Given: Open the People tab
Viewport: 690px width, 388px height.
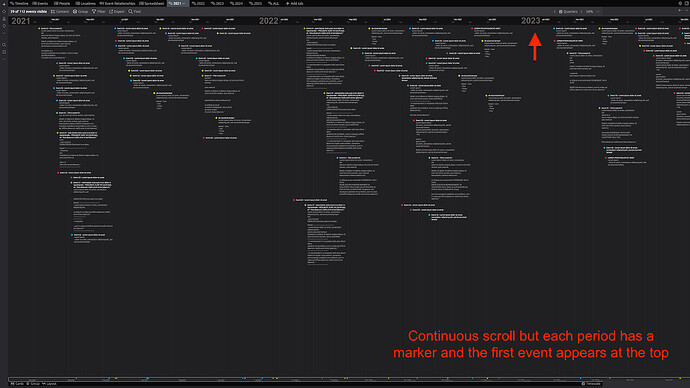Looking at the screenshot, I should pos(62,3).
